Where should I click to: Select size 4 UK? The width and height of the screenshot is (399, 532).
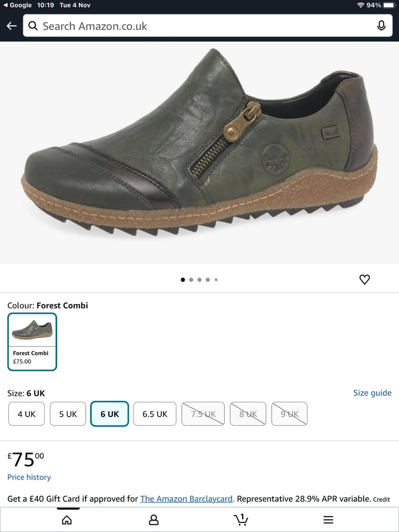26,414
